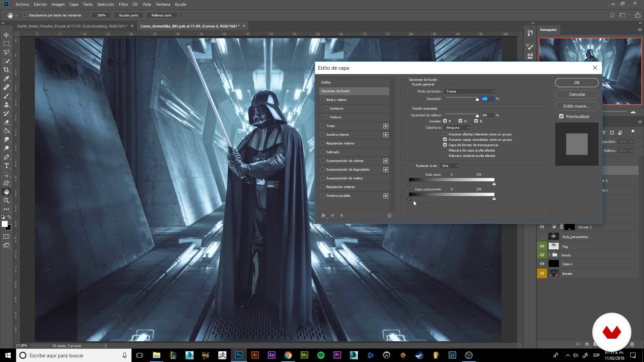Viewport: 644px width, 362px height.
Task: Hide the Fog layer
Action: click(x=542, y=246)
